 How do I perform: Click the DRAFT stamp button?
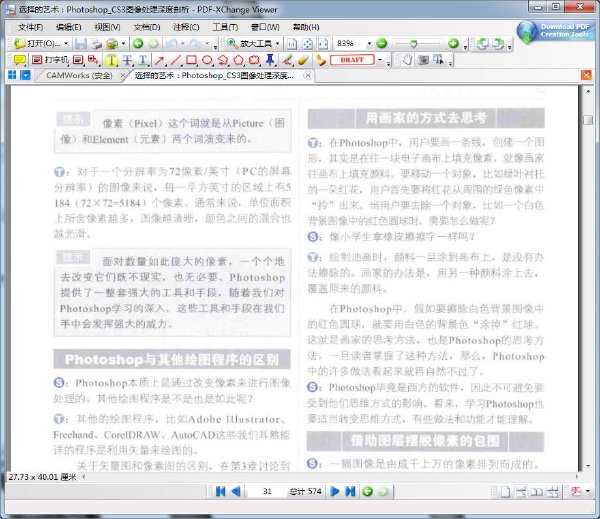[x=352, y=60]
